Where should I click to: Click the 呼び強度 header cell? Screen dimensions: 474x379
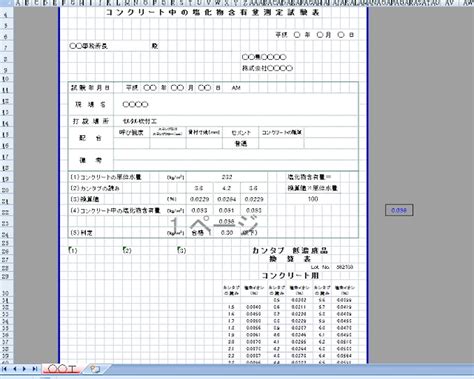(x=131, y=133)
